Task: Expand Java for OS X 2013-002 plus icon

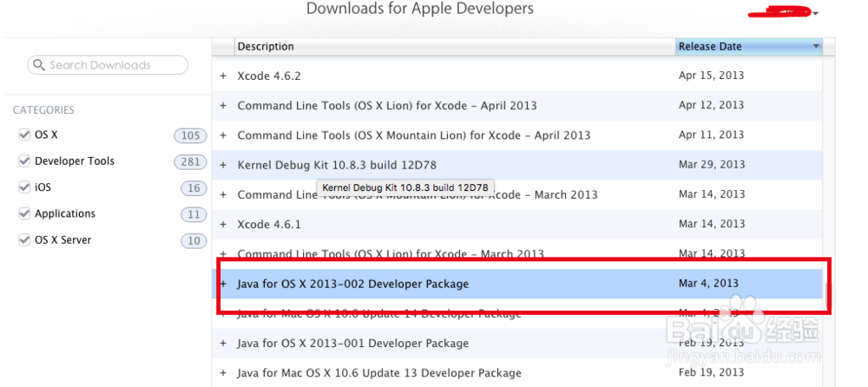Action: [x=223, y=284]
